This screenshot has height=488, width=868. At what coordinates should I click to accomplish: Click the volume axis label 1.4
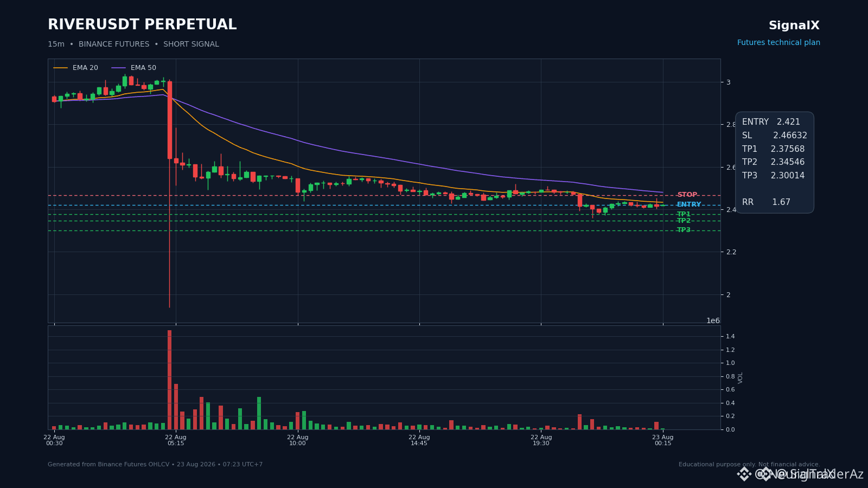[x=730, y=337]
